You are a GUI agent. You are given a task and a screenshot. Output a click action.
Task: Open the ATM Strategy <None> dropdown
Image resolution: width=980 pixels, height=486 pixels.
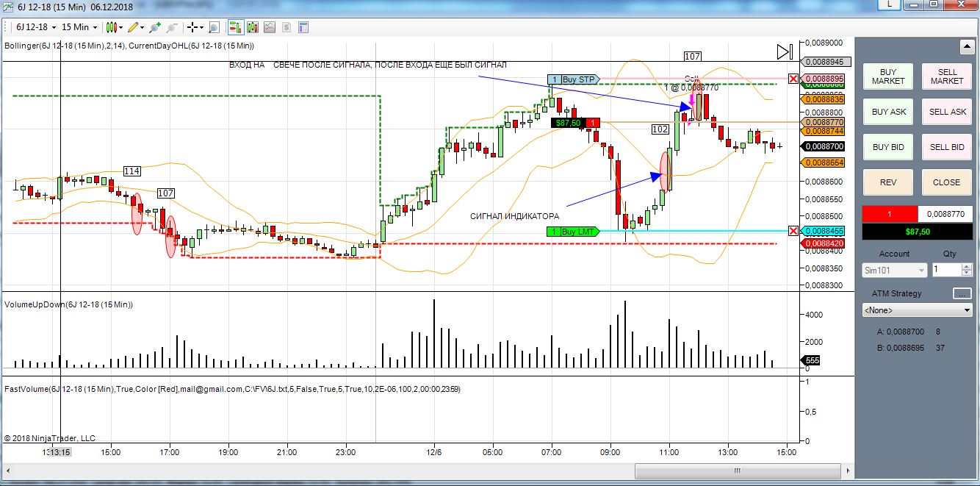(917, 310)
